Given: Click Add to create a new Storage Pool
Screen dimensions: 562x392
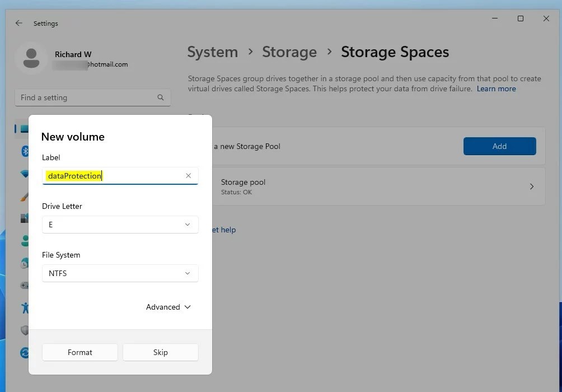Looking at the screenshot, I should 499,146.
